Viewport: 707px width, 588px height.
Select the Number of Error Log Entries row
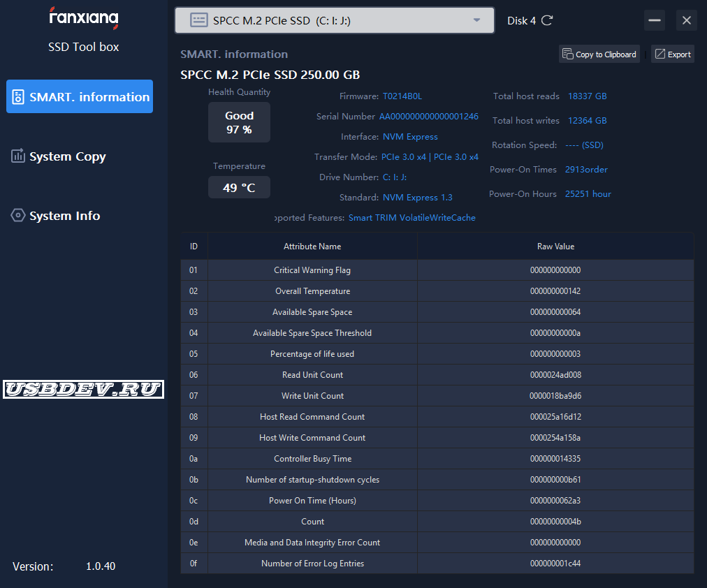(x=437, y=564)
